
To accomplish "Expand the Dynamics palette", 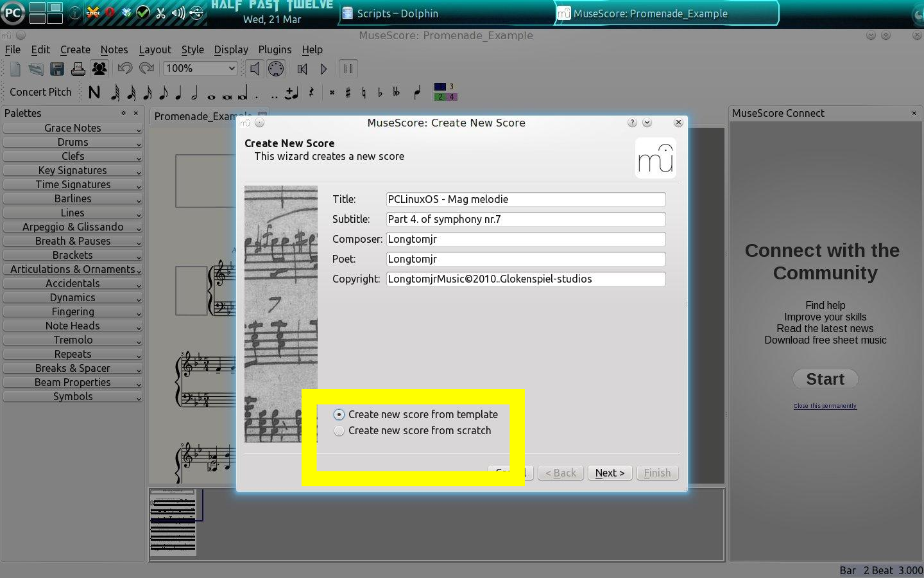I will 73,297.
